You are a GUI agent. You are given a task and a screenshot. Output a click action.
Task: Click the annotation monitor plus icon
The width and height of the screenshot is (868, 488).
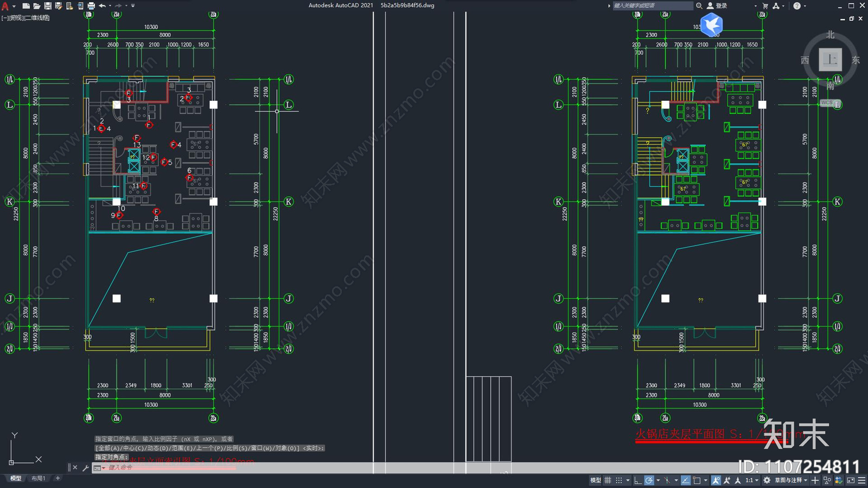(815, 480)
